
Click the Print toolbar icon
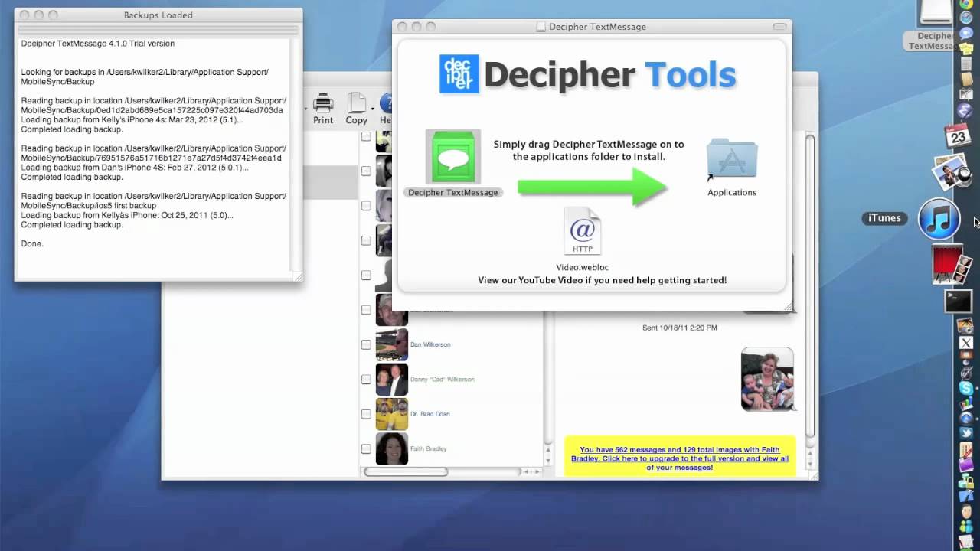pyautogui.click(x=323, y=104)
